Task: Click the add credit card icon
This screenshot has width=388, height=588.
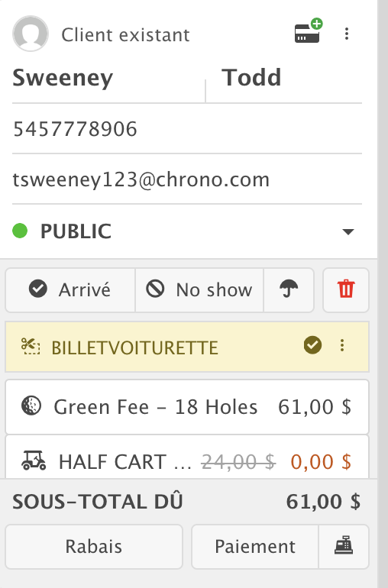Action: [308, 31]
